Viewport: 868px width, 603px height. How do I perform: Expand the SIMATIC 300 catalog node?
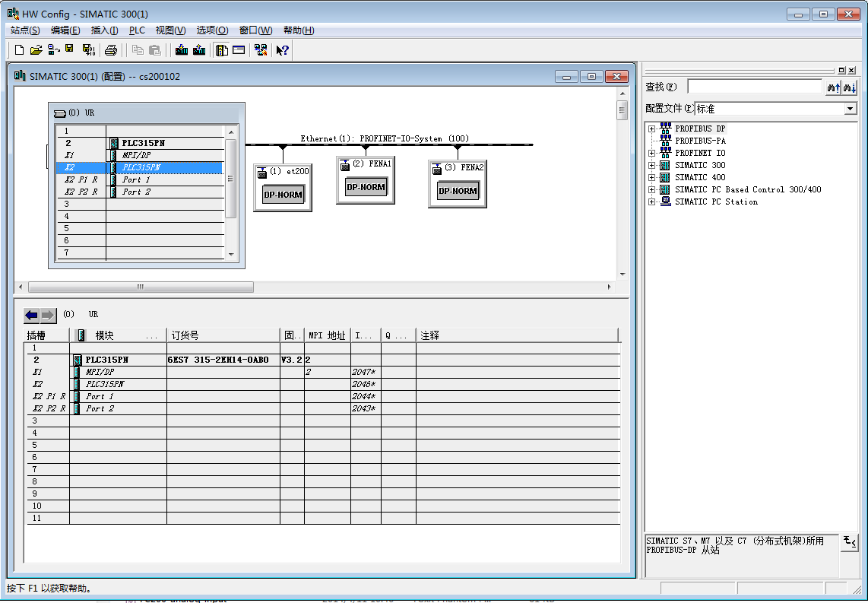[x=652, y=166]
